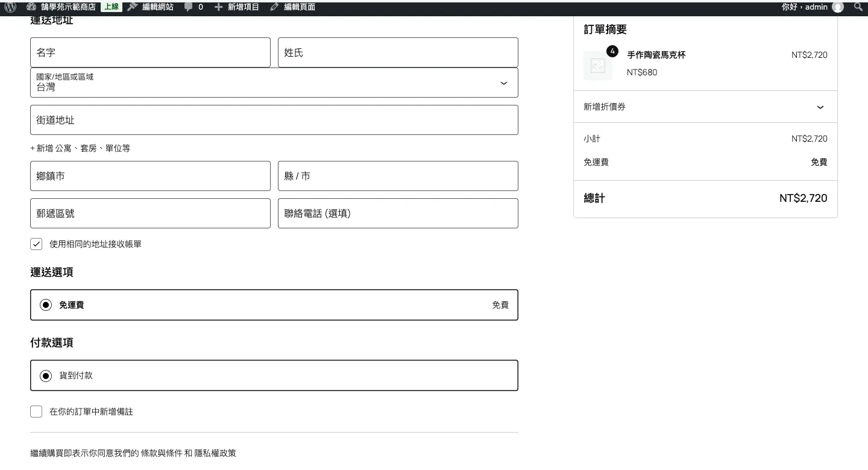Viewport: 868px width, 470px height.
Task: Open 編輯網站 in the admin bar
Action: [151, 7]
